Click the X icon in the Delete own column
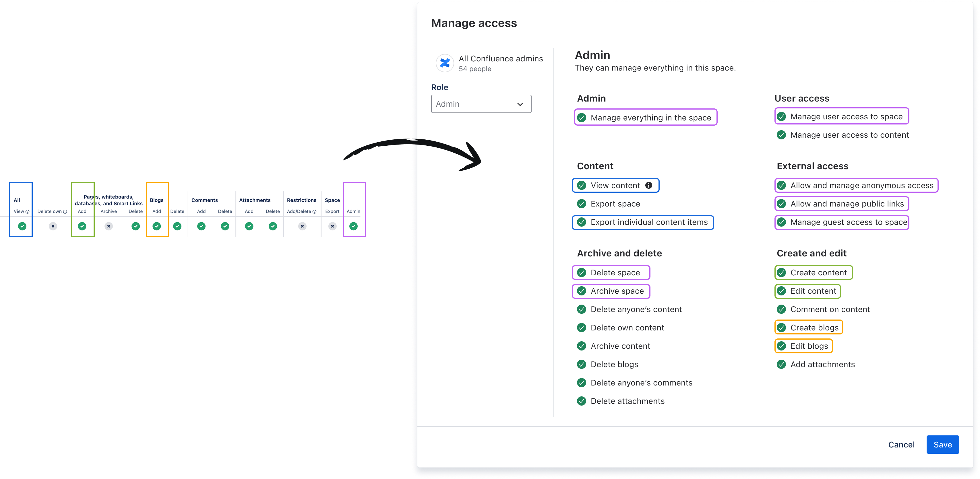The image size is (980, 479). click(x=52, y=226)
